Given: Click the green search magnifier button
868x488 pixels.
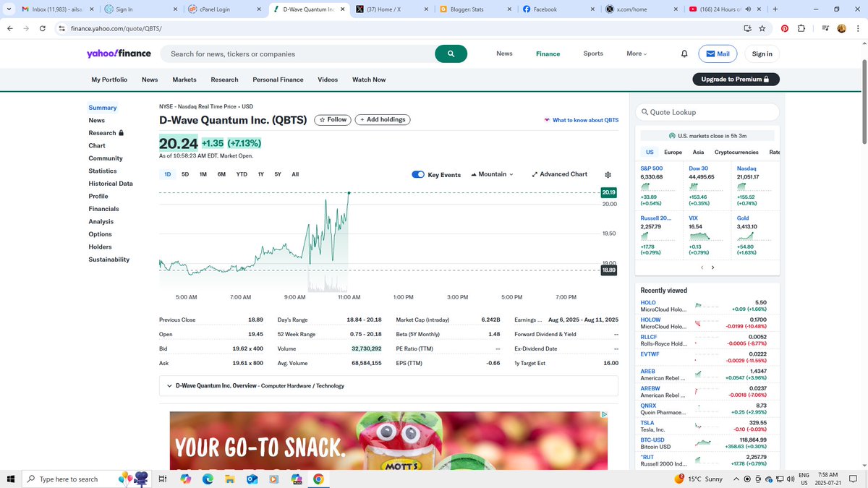Looking at the screenshot, I should click(x=451, y=53).
